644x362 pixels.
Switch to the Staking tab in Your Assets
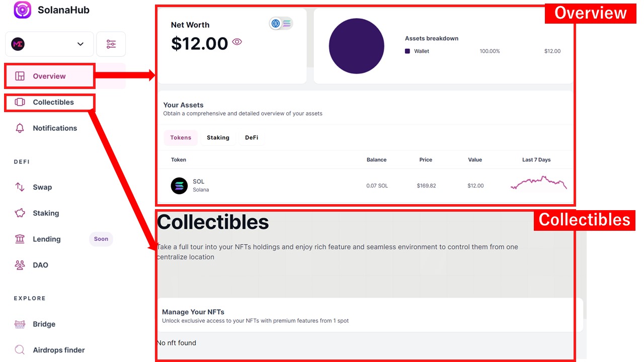point(218,137)
